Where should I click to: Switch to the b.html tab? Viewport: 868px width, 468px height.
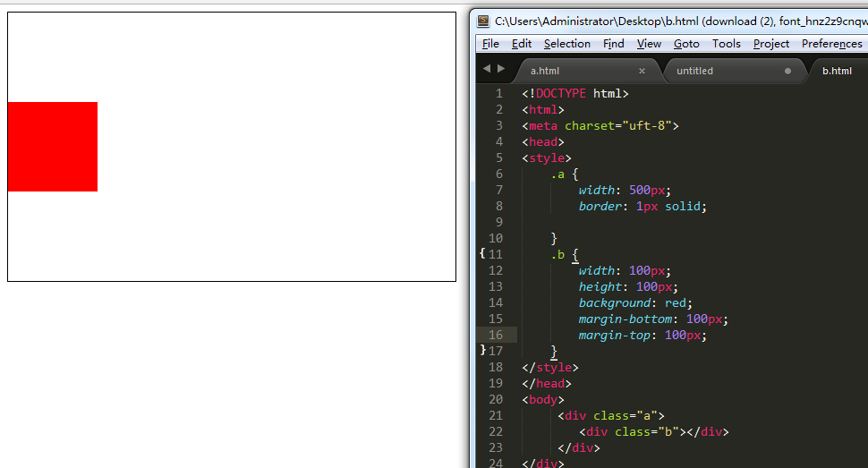point(837,71)
